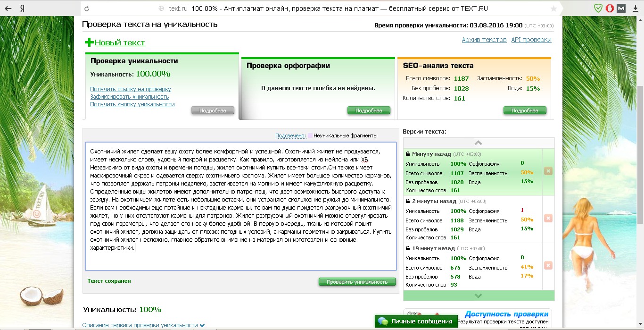Click the lock icon on '2 минуты назад' version

408,201
